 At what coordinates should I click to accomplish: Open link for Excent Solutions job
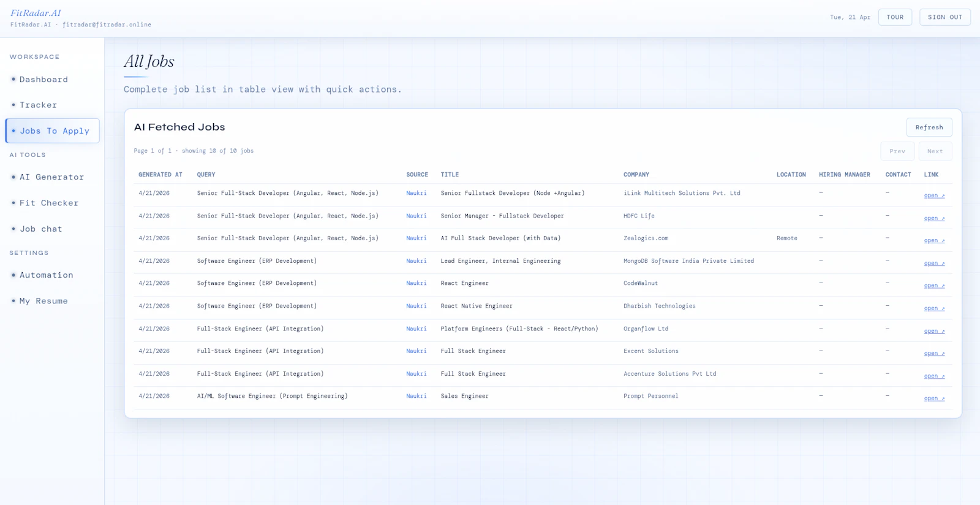[934, 353]
